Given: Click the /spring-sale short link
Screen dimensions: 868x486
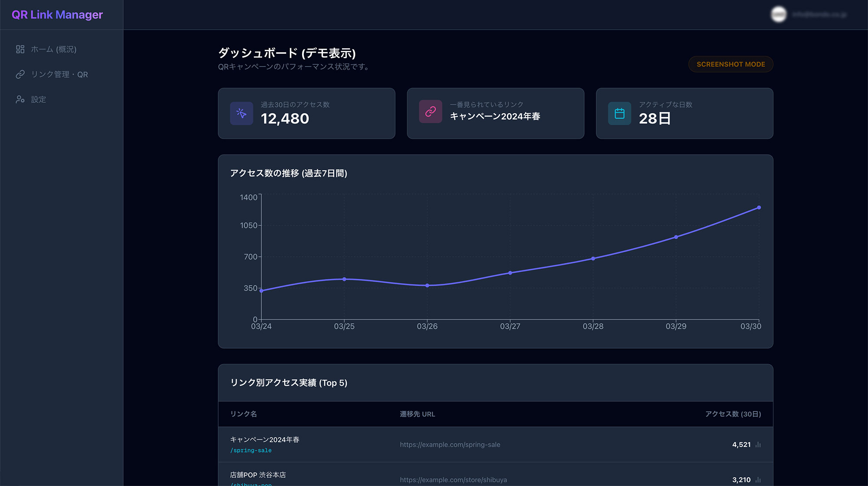Looking at the screenshot, I should (x=251, y=450).
